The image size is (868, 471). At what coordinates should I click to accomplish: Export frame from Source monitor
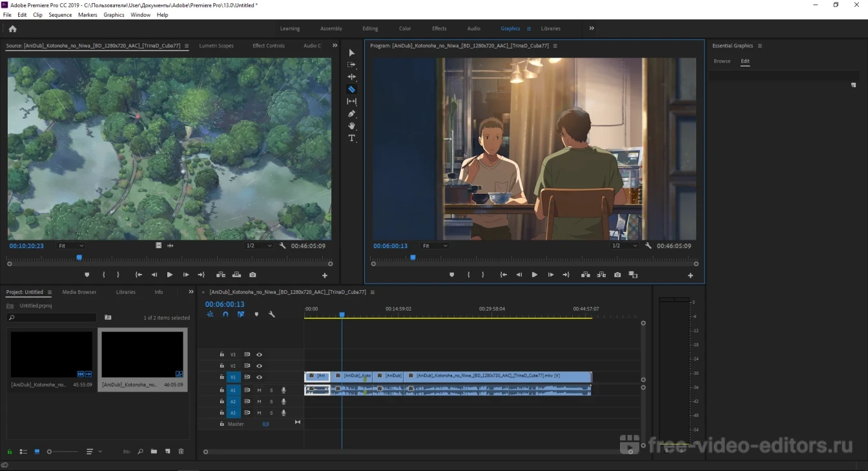click(x=253, y=275)
